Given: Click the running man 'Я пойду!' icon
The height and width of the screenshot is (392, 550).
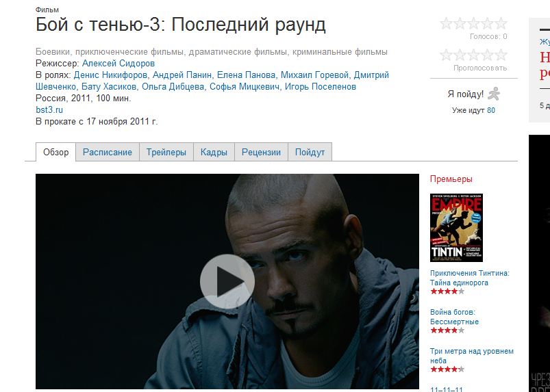Looking at the screenshot, I should pos(494,94).
